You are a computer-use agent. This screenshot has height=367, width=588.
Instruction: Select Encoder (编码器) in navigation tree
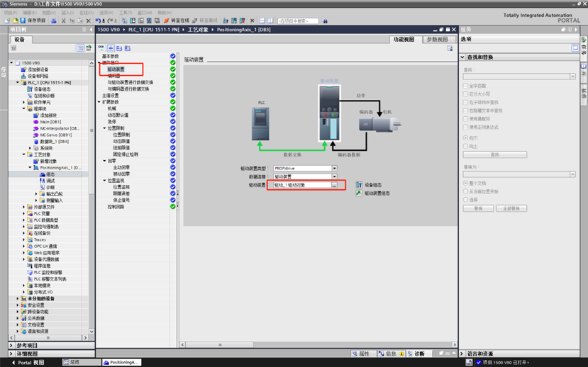113,76
